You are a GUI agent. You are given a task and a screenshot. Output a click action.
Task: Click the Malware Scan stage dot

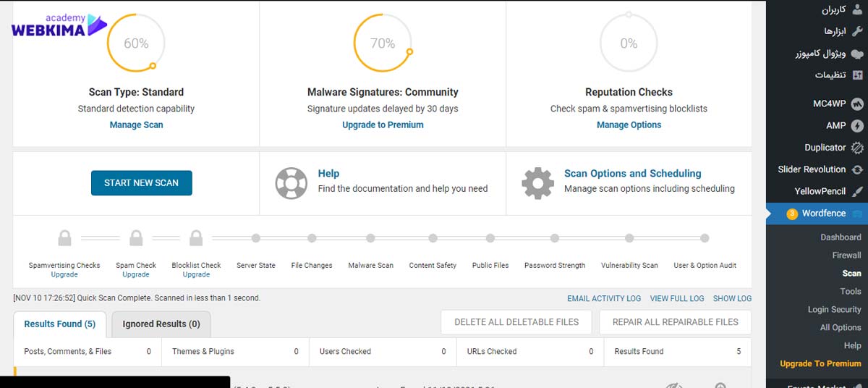tap(370, 238)
